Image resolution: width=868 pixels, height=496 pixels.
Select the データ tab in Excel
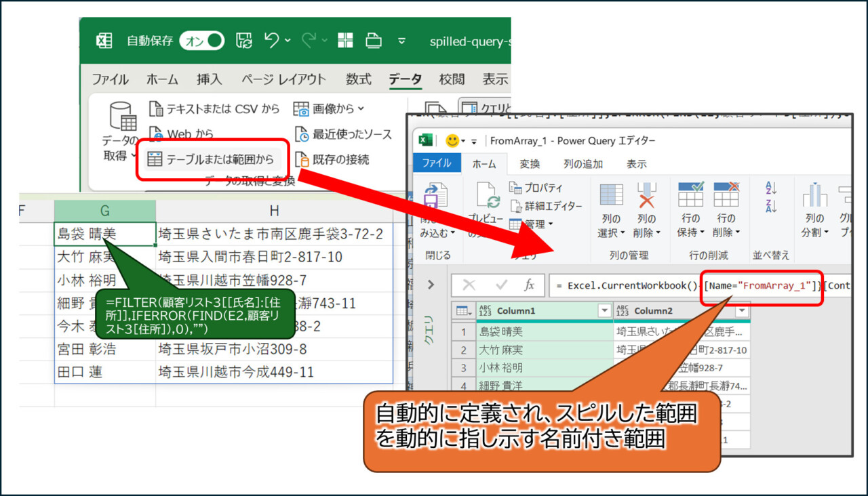405,79
